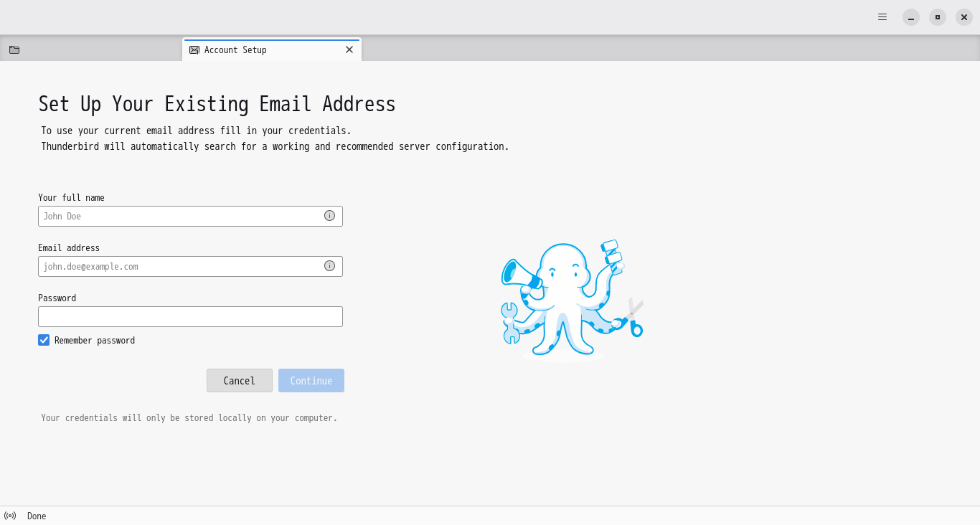The width and height of the screenshot is (980, 525).
Task: Click the "credentials will only be stored locally" note
Action: [x=189, y=418]
